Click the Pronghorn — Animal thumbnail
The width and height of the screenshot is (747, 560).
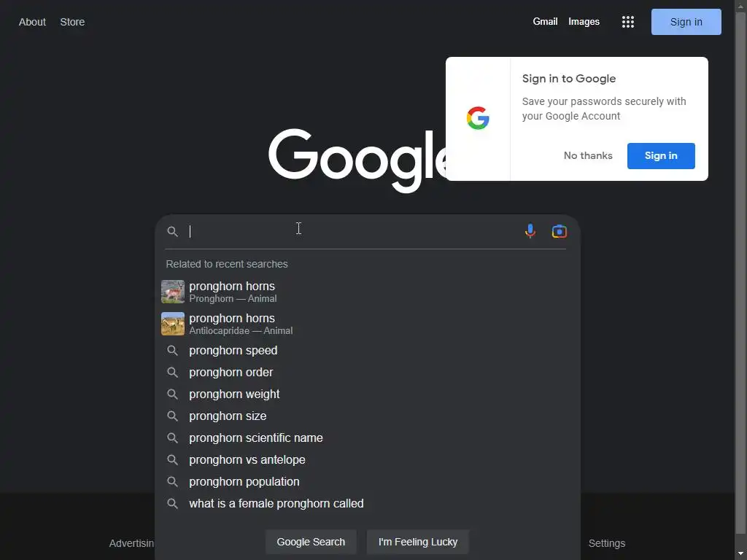[x=173, y=292]
